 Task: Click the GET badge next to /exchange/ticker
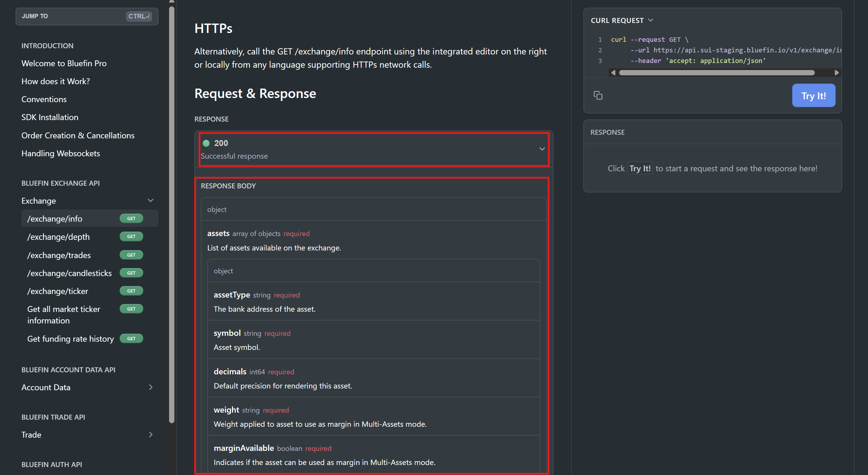tap(131, 291)
